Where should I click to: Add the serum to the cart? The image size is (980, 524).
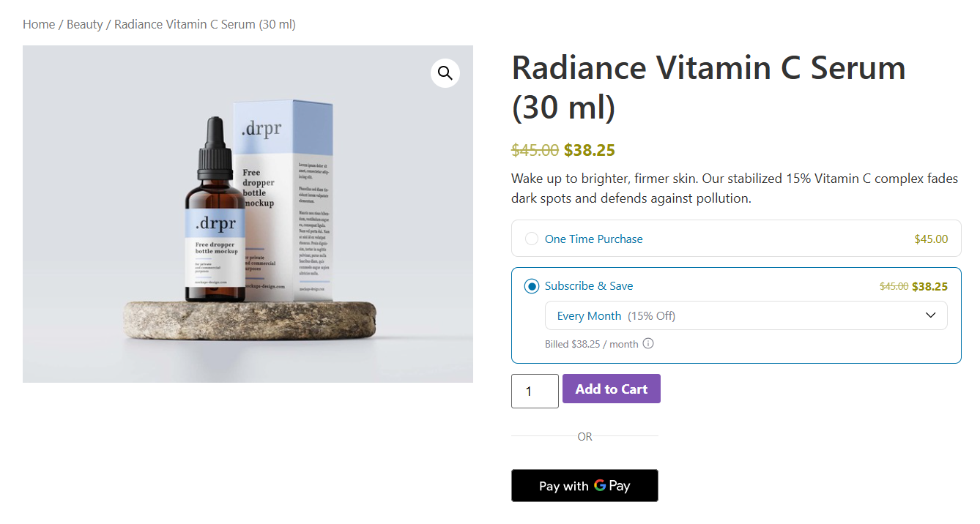pos(611,389)
